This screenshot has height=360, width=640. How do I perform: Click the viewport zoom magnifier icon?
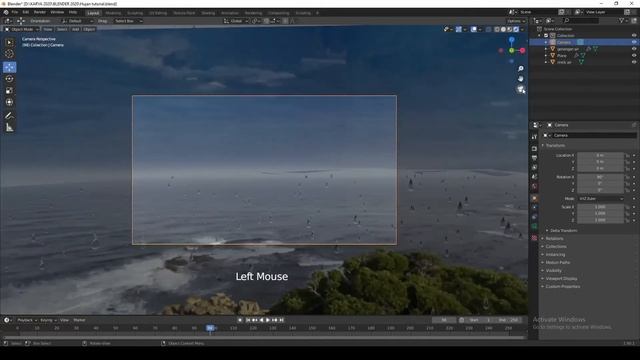pos(520,69)
